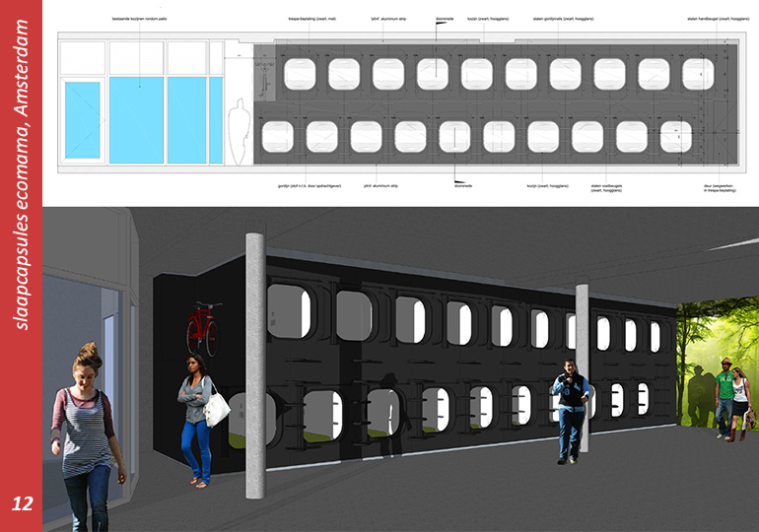Click the "plint: aluminium strip" label below the drawing

click(x=380, y=186)
